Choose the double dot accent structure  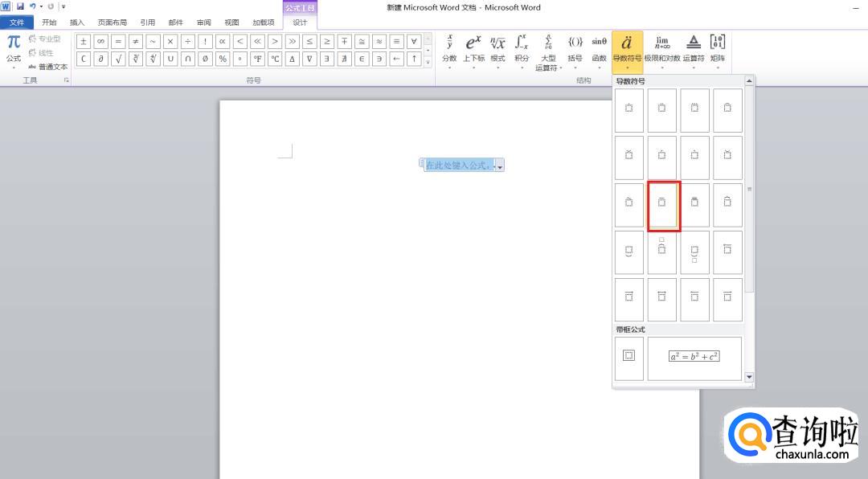[x=662, y=109]
